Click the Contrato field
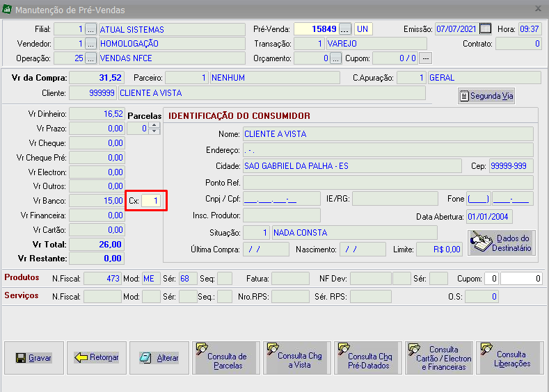Viewport: 549px width, 392px height. (x=519, y=44)
